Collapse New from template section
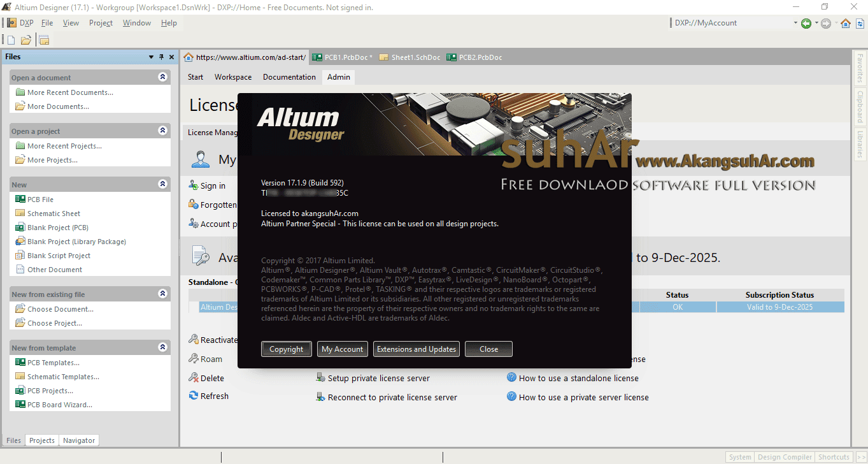Viewport: 868px width, 464px height. click(162, 347)
